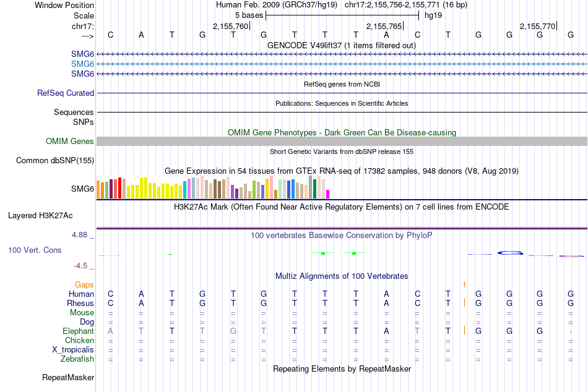
Task: Click the orange 1 in the Gaps row
Action: pyautogui.click(x=464, y=285)
